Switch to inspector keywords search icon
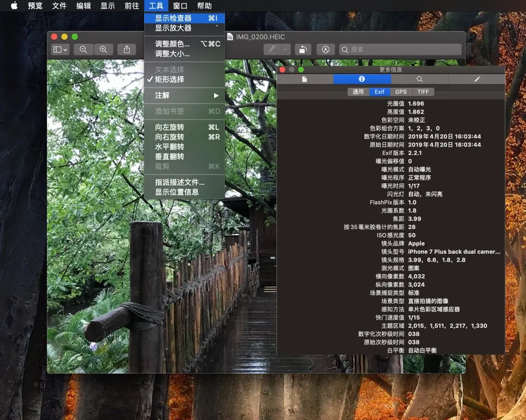The height and width of the screenshot is (420, 526). click(419, 79)
